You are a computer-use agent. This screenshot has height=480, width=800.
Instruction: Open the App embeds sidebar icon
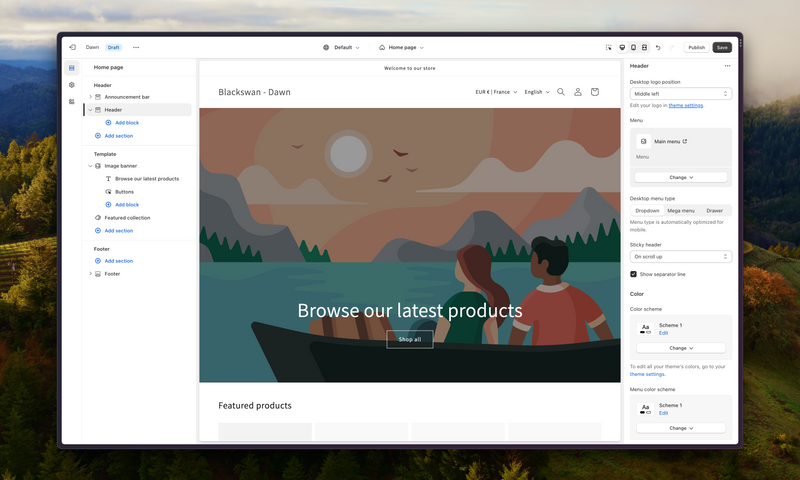[x=71, y=102]
